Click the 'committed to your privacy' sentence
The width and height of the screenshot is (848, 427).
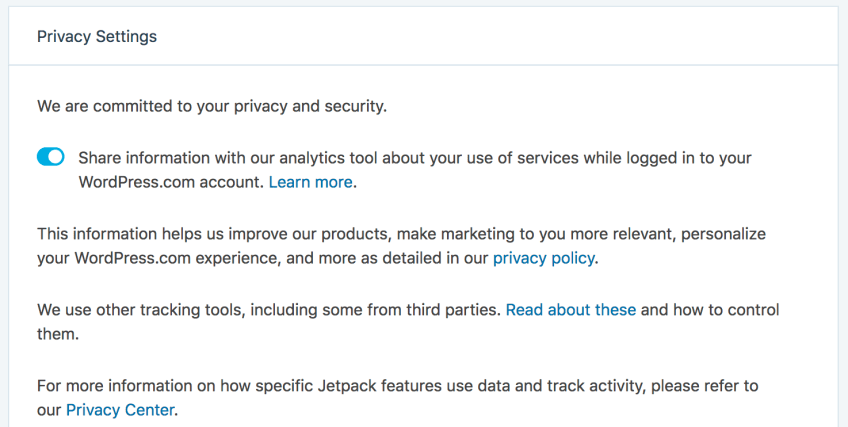coord(211,105)
